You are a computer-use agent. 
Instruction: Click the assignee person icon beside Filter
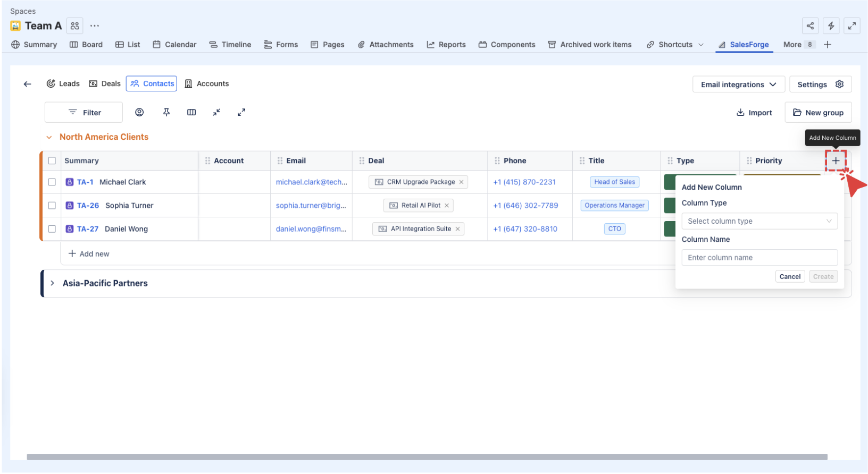pyautogui.click(x=139, y=112)
